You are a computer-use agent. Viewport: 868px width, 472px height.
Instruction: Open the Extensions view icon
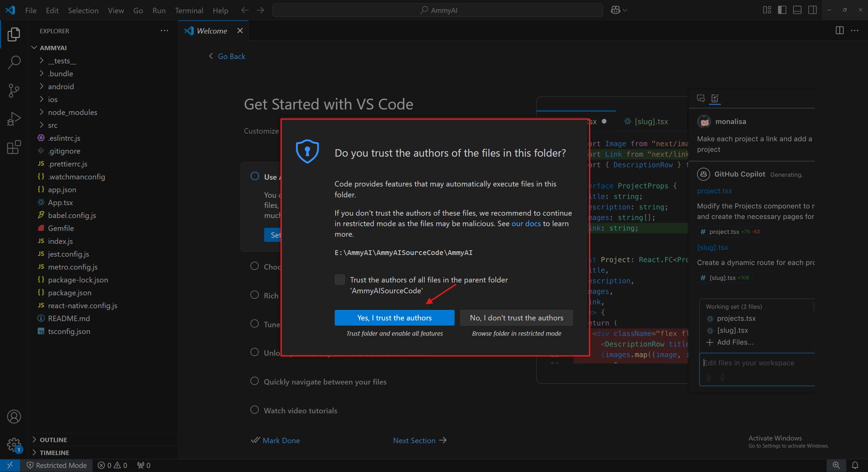[x=14, y=147]
